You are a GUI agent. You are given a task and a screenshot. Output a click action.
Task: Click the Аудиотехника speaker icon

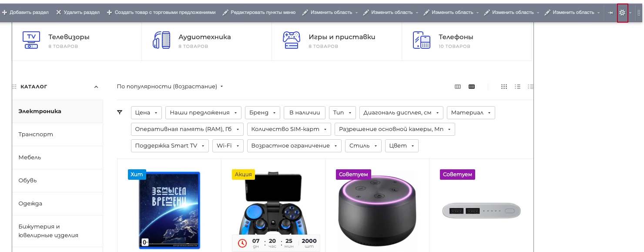click(x=161, y=40)
